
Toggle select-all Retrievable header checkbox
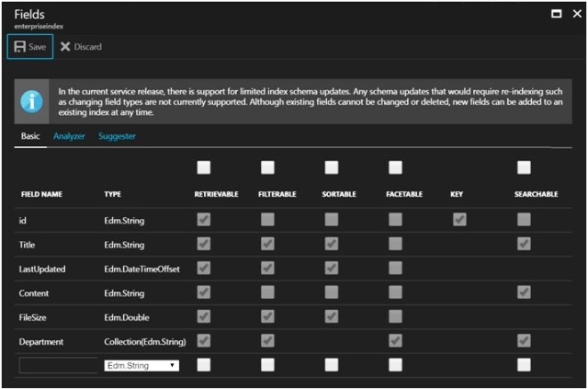point(204,167)
